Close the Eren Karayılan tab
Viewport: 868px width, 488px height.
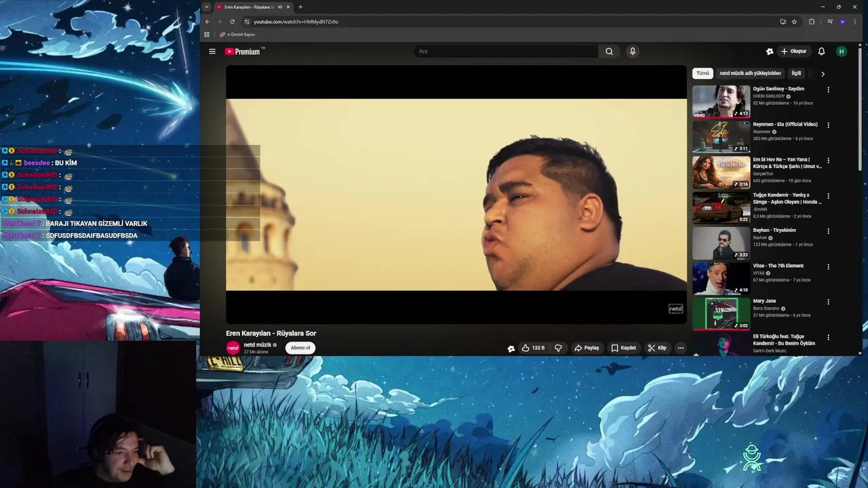click(288, 7)
